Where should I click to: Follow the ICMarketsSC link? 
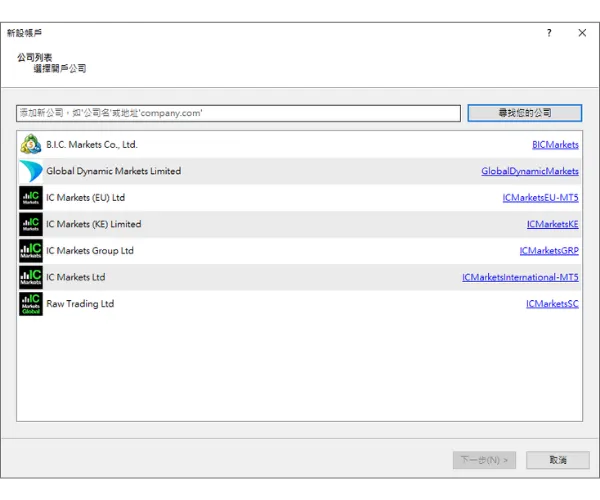point(552,304)
